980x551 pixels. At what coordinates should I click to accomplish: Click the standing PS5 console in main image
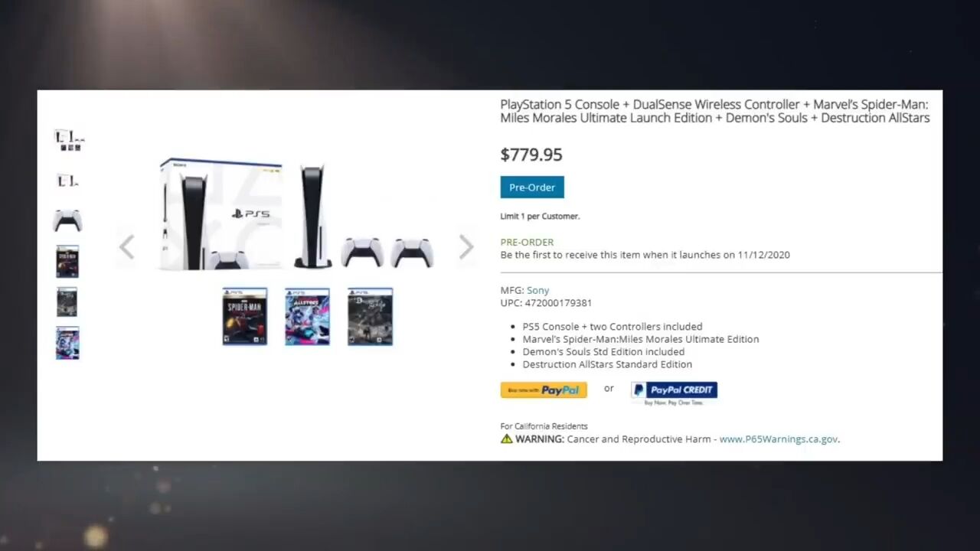pyautogui.click(x=312, y=216)
